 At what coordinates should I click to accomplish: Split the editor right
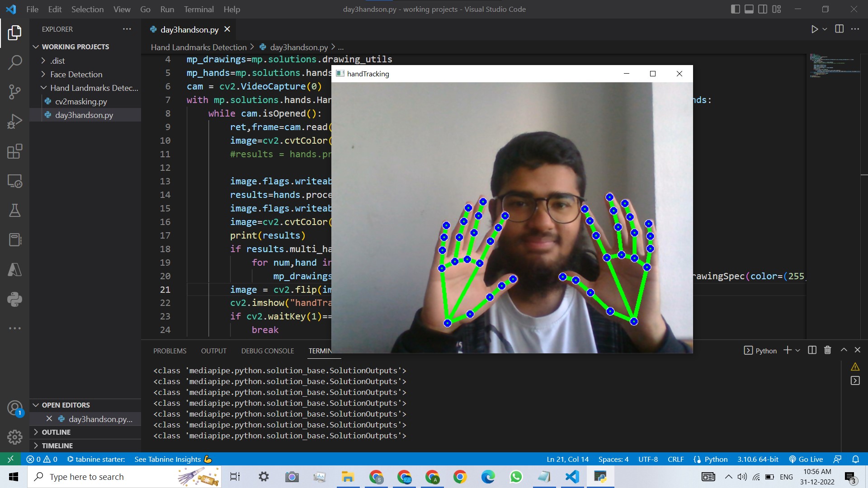click(840, 29)
